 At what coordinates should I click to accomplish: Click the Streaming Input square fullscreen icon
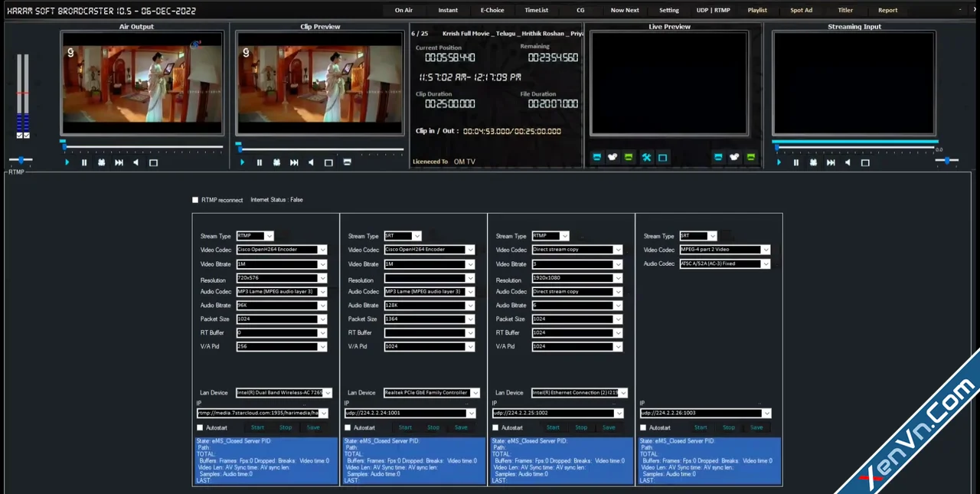865,162
